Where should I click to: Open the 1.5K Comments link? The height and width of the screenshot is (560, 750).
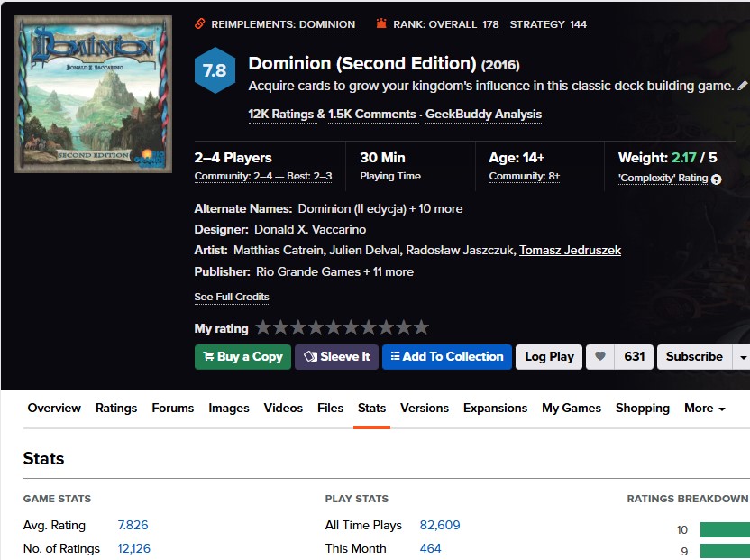coord(372,115)
